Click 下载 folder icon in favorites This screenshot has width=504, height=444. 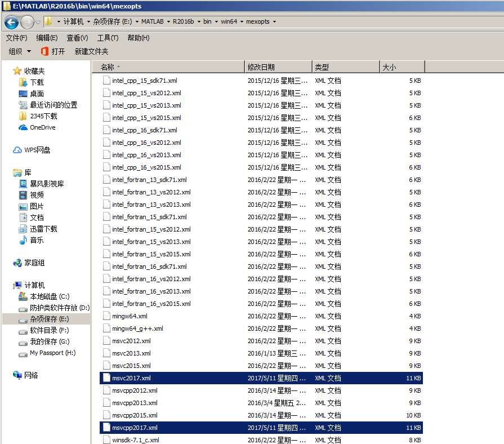[23, 82]
